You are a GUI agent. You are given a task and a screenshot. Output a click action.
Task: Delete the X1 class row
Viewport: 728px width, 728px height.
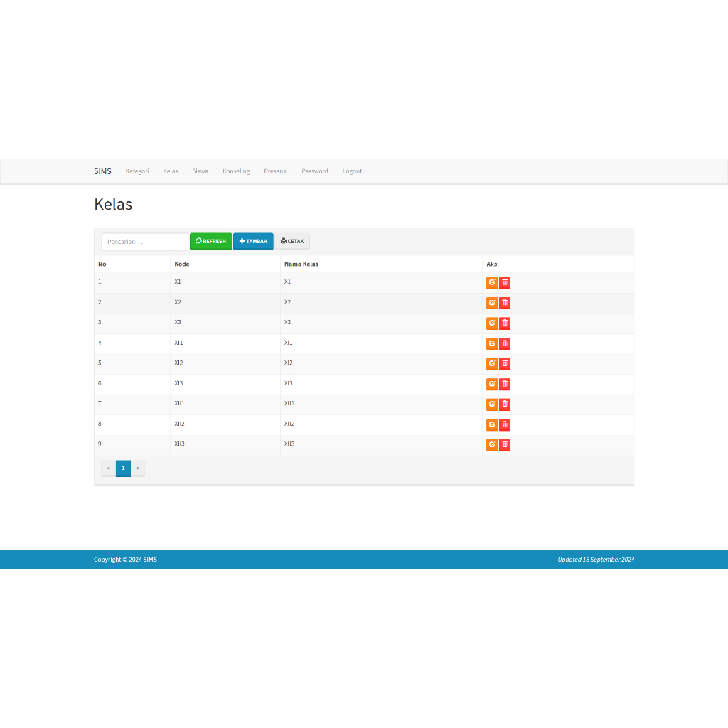[505, 282]
